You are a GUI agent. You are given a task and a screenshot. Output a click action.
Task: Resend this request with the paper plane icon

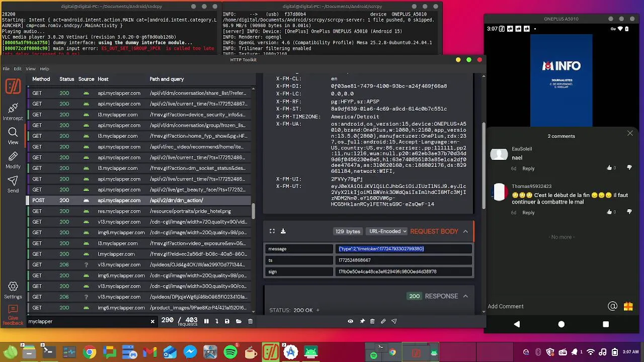click(x=394, y=321)
